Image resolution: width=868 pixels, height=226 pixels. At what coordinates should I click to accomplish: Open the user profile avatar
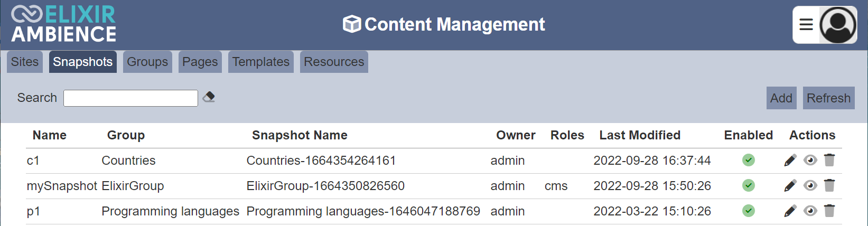pyautogui.click(x=838, y=25)
